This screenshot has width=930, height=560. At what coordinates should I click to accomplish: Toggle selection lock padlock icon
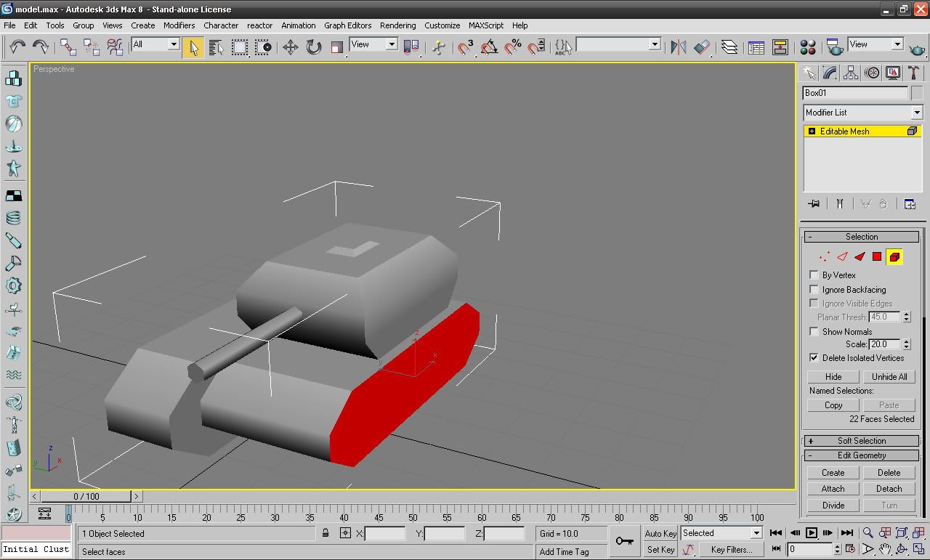point(325,533)
